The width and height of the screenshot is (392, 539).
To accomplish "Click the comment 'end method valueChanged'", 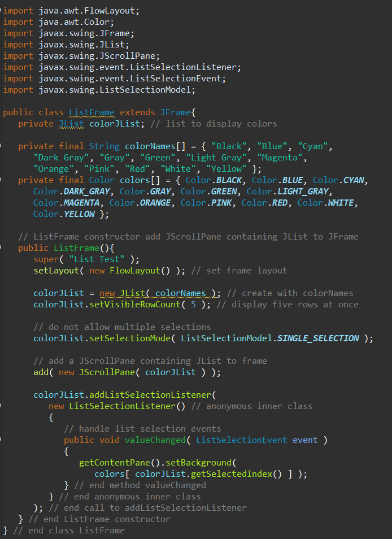I will (140, 486).
